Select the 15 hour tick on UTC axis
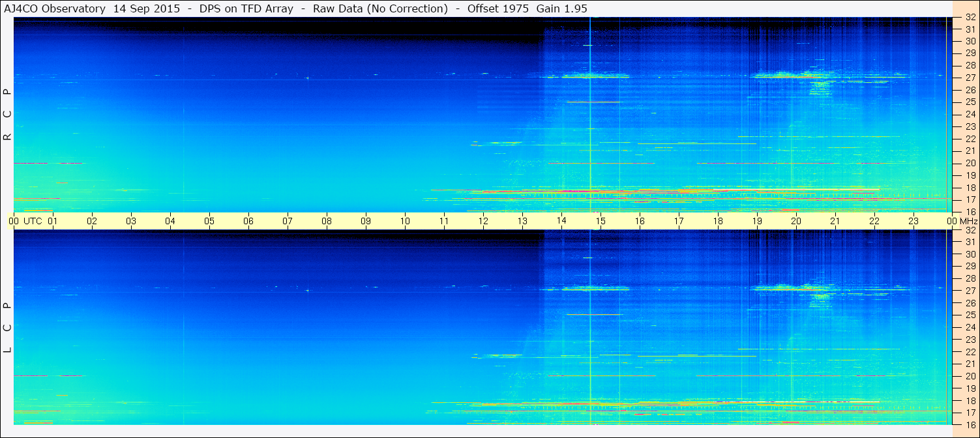980x438 pixels. pos(601,221)
